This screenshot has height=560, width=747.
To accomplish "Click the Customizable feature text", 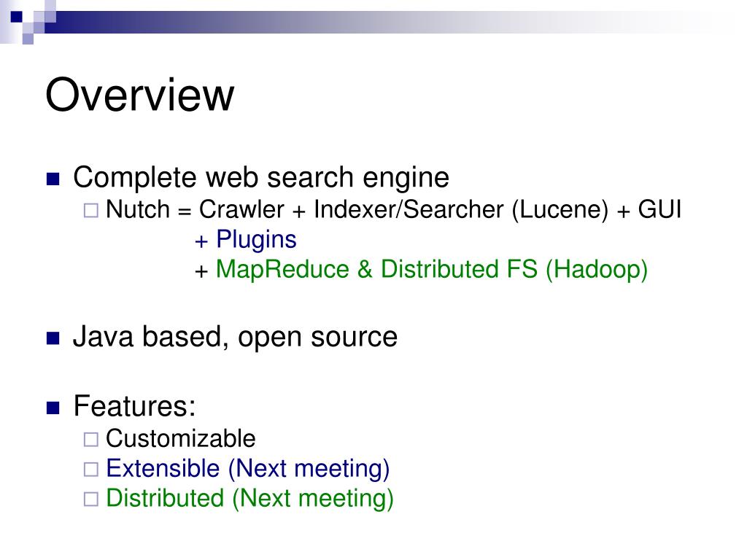I will (x=181, y=438).
